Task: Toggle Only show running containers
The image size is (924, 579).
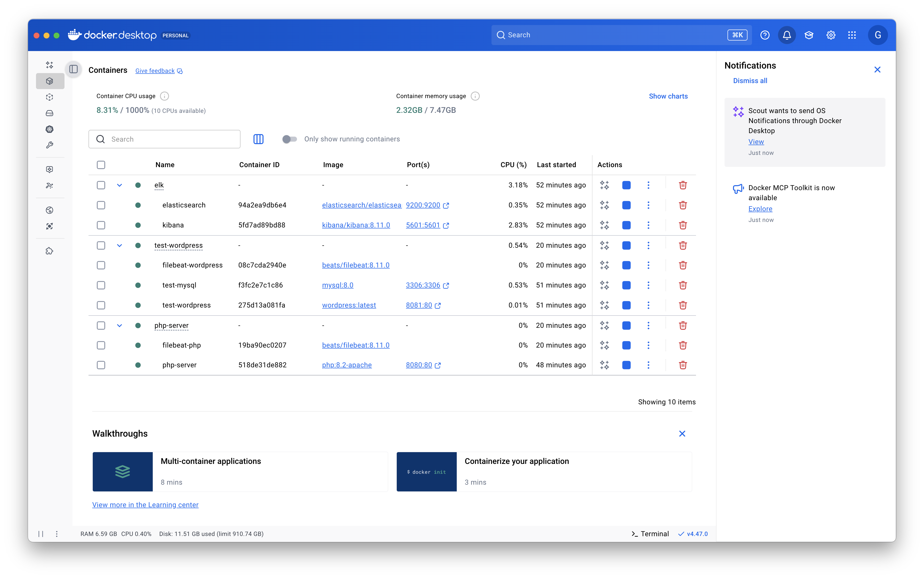Action: pyautogui.click(x=290, y=139)
